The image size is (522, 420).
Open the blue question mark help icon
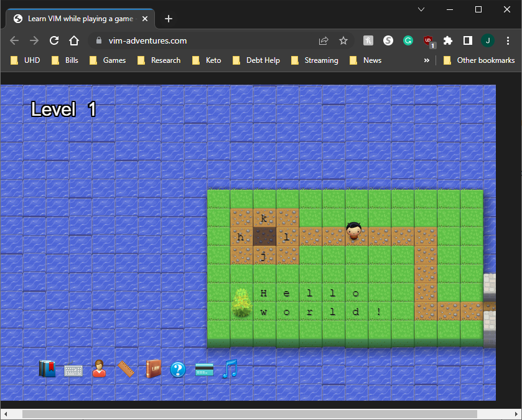tap(178, 370)
